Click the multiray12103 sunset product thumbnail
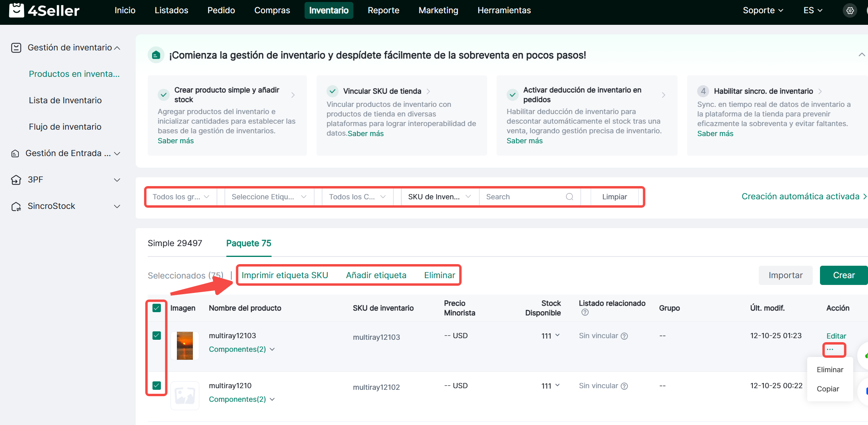This screenshot has width=868, height=425. point(184,345)
